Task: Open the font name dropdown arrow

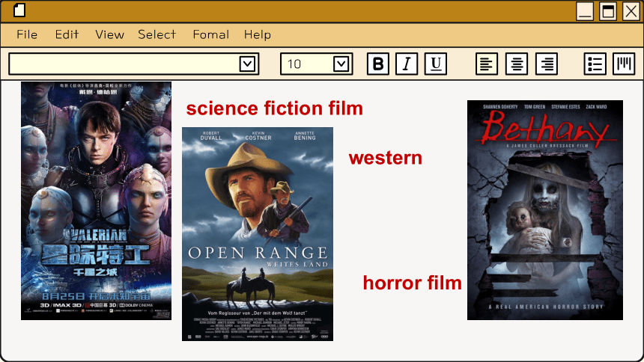Action: [247, 64]
